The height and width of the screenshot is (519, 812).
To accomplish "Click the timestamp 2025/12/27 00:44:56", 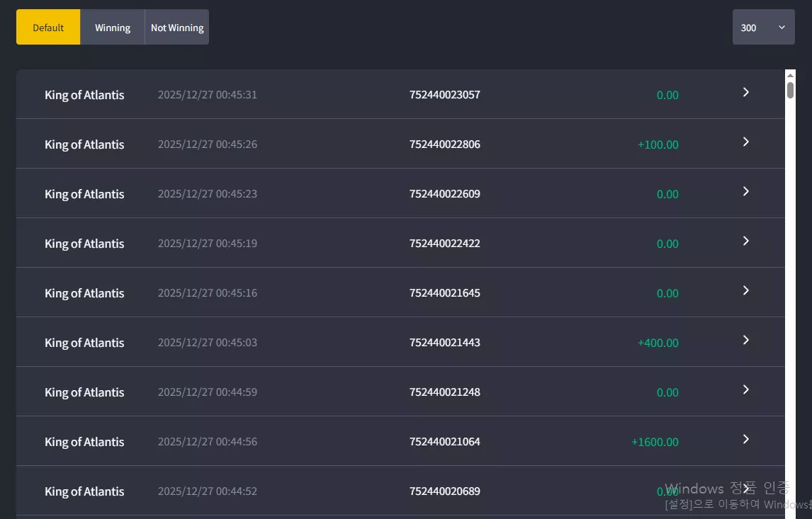I will click(x=207, y=441).
